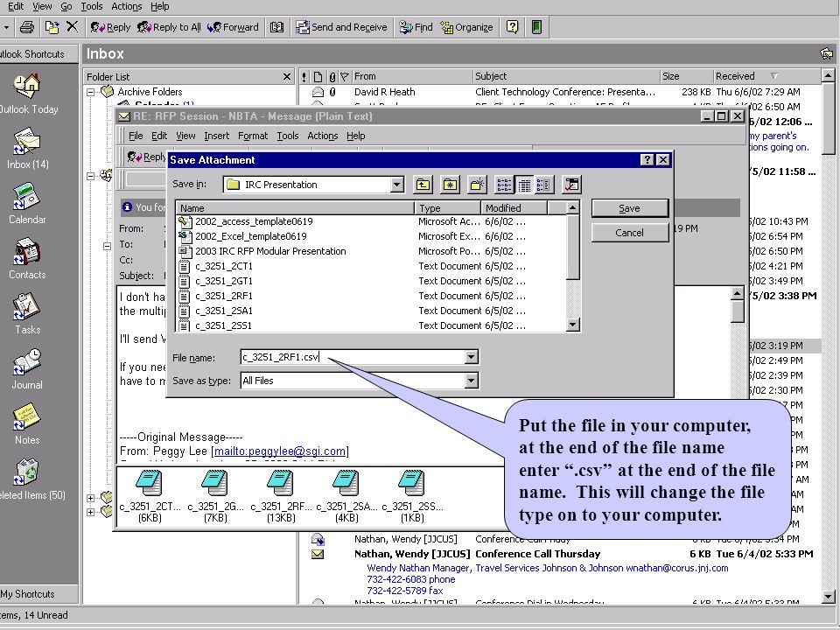This screenshot has width=840, height=630.
Task: Sort inbox by the From column header
Action: [x=412, y=76]
